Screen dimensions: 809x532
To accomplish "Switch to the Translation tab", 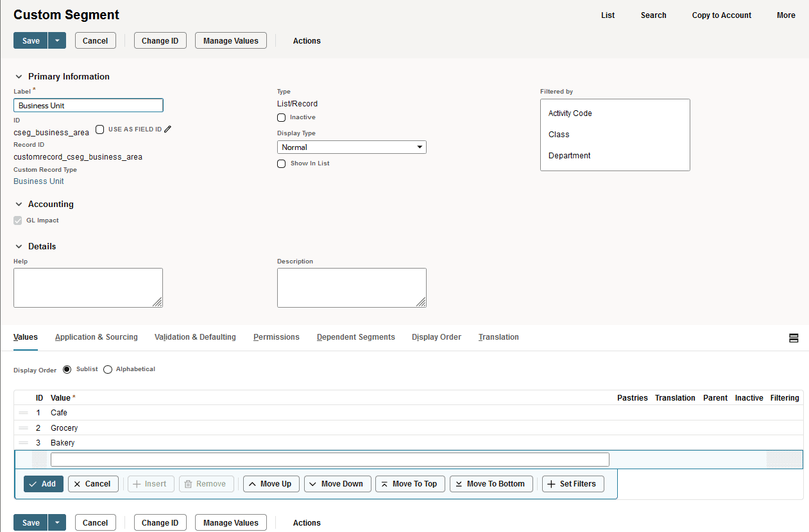I will coord(498,337).
